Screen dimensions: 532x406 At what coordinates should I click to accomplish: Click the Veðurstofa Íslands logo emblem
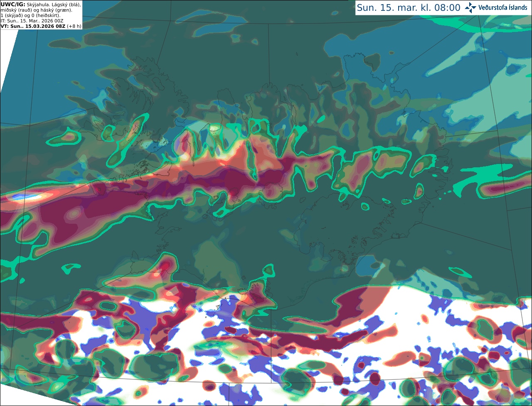(470, 7)
